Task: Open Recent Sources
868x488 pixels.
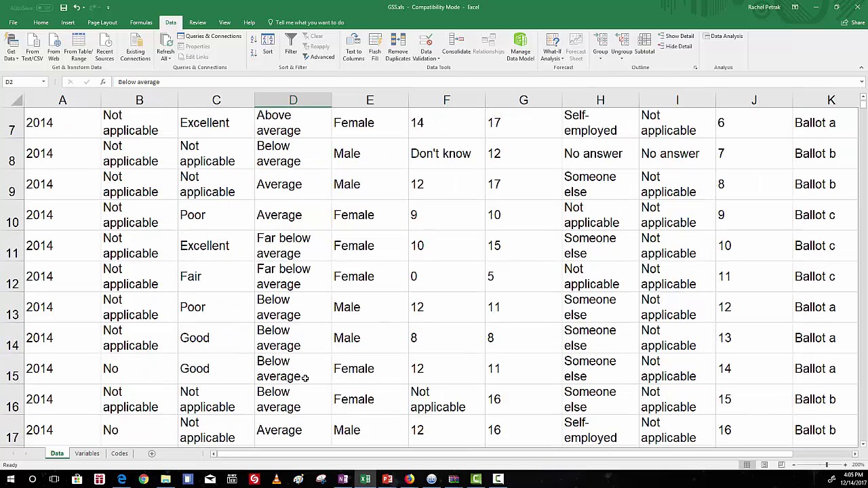Action: [x=104, y=47]
